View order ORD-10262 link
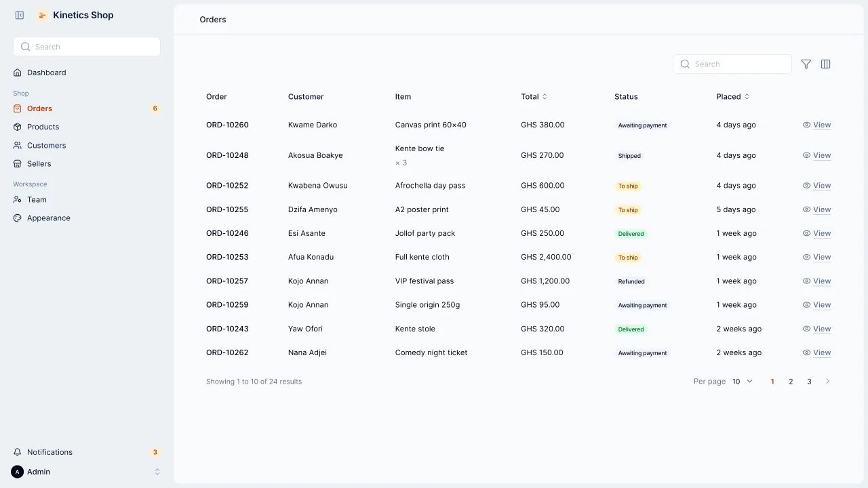Image resolution: width=868 pixels, height=488 pixels. [x=816, y=352]
